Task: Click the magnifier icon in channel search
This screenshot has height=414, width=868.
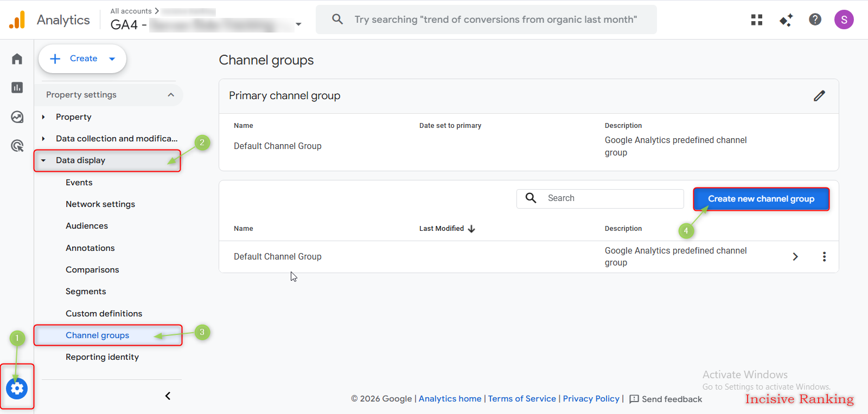Action: [x=531, y=198]
